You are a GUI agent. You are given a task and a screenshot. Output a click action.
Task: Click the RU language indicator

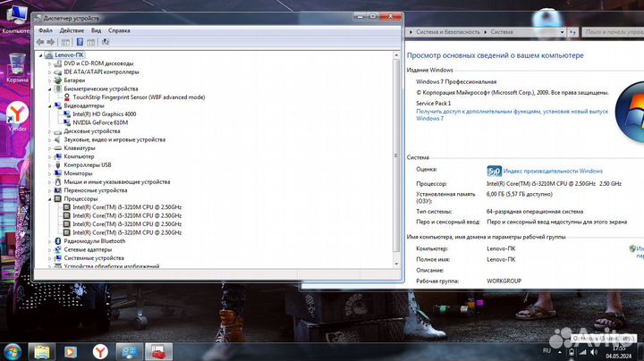[x=547, y=351]
